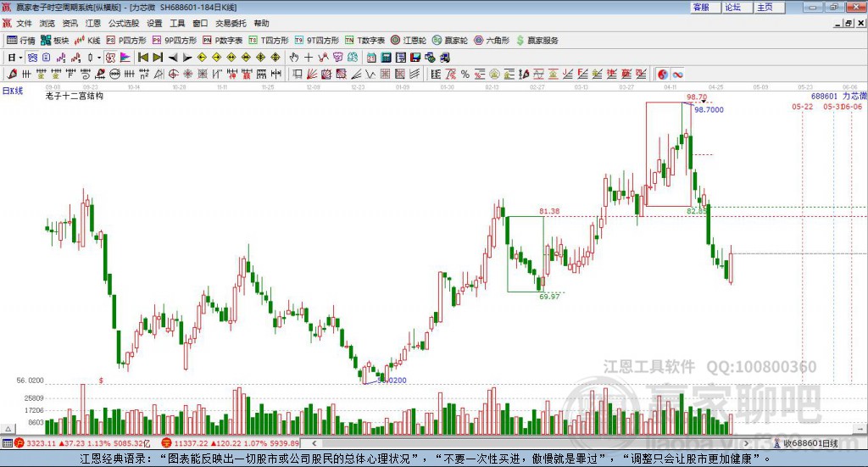Viewport: 868px width, 467px height.
Task: Select the hand pan tool
Action: 294,58
